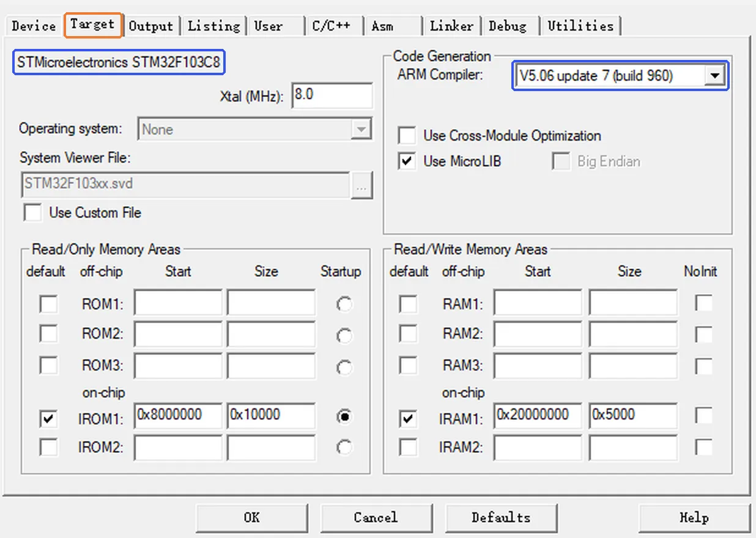The image size is (756, 538).
Task: Go to the Listing tab
Action: pyautogui.click(x=213, y=26)
